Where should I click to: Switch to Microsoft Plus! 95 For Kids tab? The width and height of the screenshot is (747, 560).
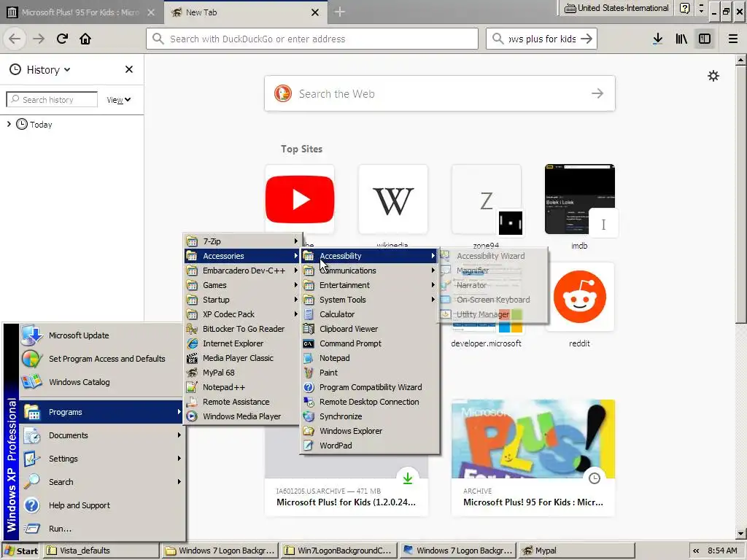[82, 12]
